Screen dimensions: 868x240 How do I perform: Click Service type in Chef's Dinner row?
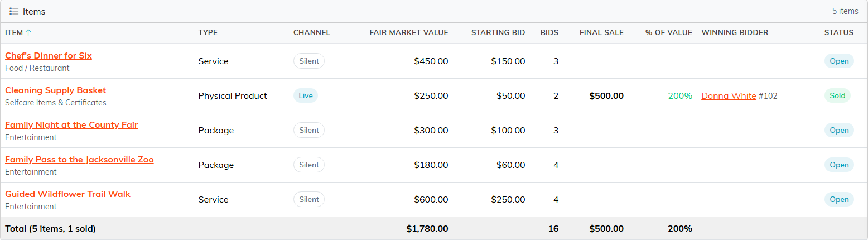pos(214,61)
